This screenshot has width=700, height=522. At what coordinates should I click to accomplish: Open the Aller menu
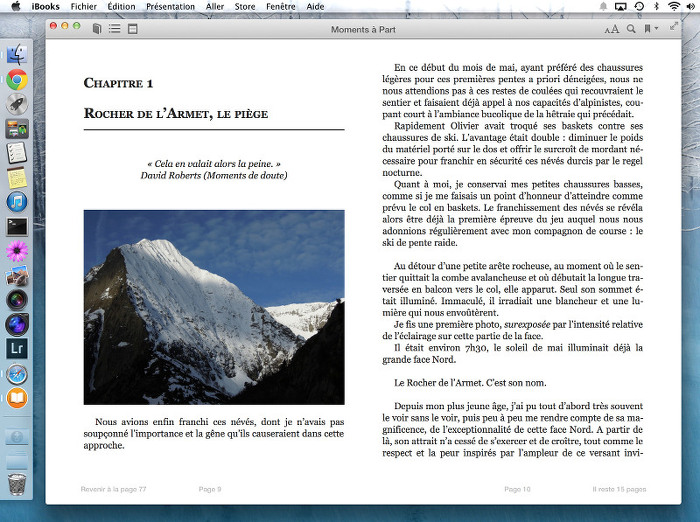pos(215,7)
